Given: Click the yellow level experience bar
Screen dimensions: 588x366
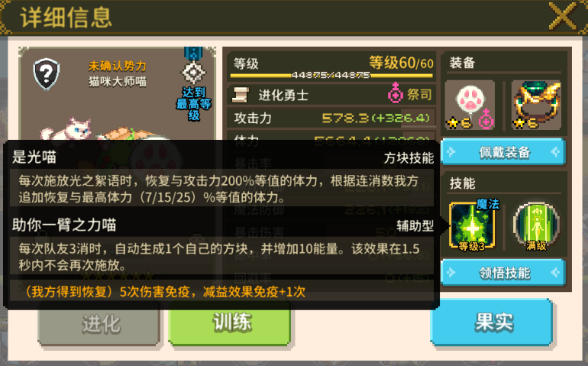Looking at the screenshot, I should (331, 75).
